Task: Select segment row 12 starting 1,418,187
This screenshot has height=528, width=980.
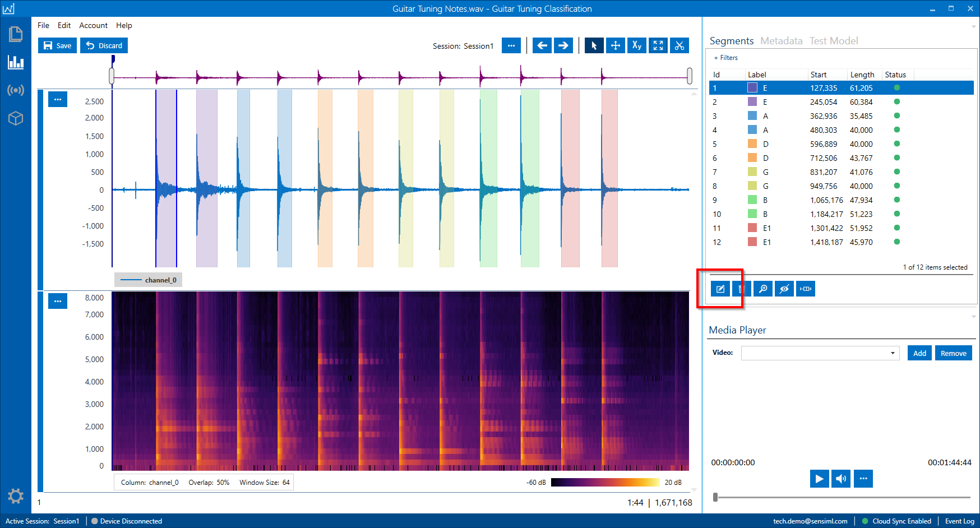Action: click(841, 242)
